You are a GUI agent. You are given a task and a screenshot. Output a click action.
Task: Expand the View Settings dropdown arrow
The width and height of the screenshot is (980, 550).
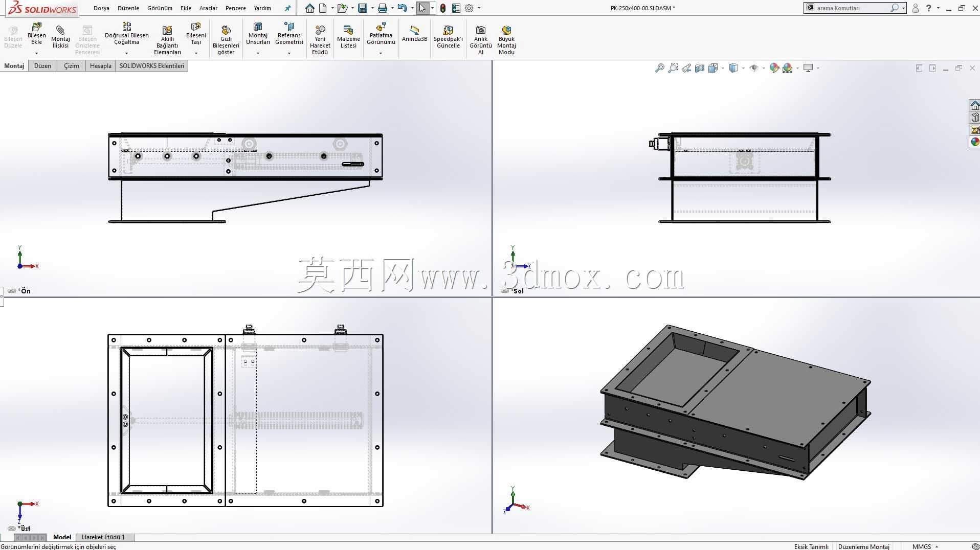[818, 68]
